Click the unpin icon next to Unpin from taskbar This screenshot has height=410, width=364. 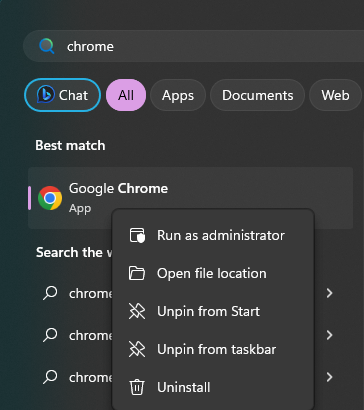pyautogui.click(x=137, y=349)
